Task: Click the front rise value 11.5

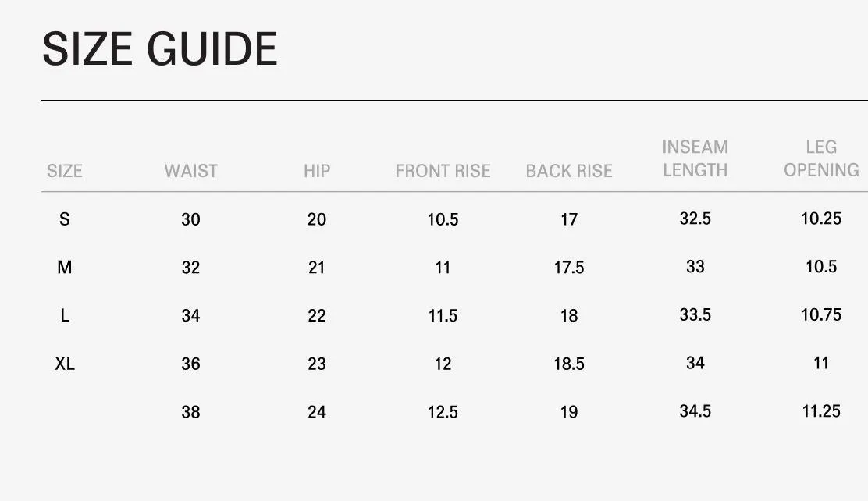Action: coord(443,315)
